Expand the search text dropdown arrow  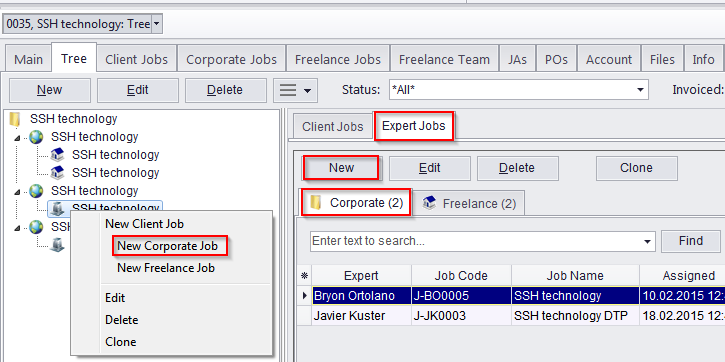click(x=649, y=241)
